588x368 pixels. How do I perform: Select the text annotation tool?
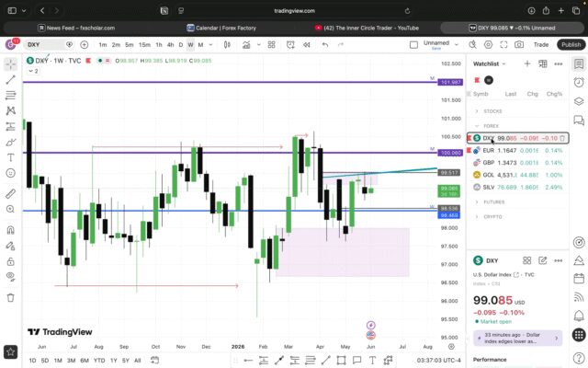(10, 157)
